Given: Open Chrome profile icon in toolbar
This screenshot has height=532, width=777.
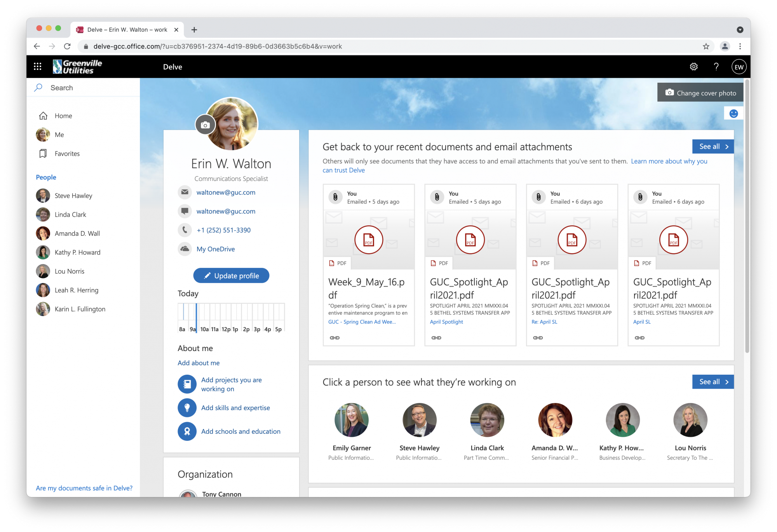Looking at the screenshot, I should pos(725,47).
